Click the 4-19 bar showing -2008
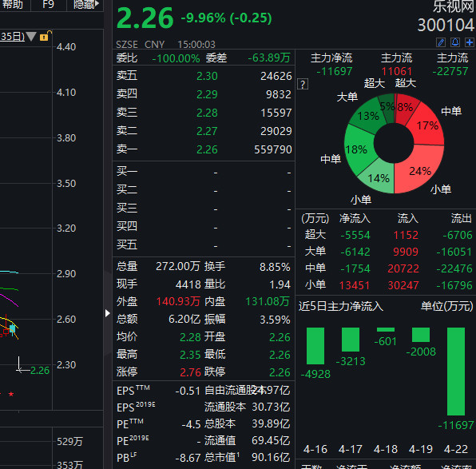Screen dimensions: 476x469 pyautogui.click(x=420, y=335)
